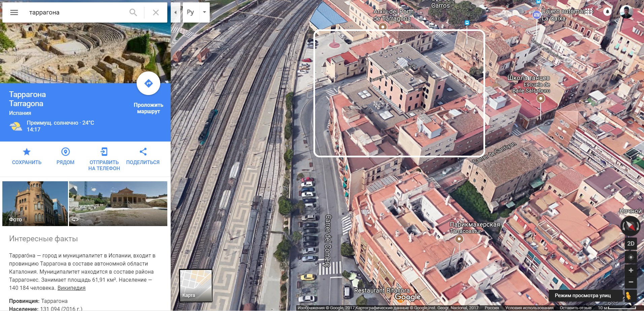Click the weather sun-cloud icon

pyautogui.click(x=16, y=126)
